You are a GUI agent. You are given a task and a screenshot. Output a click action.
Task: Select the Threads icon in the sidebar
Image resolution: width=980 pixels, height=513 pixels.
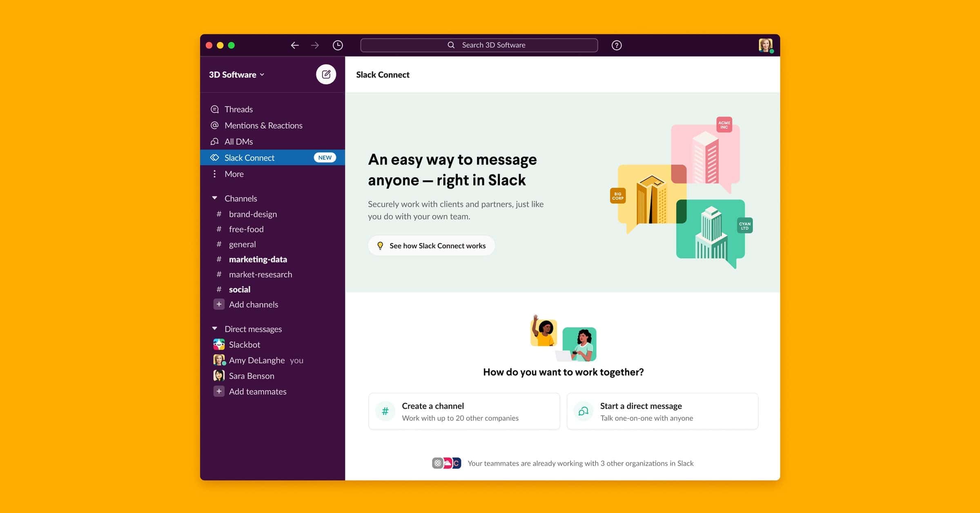pyautogui.click(x=214, y=109)
